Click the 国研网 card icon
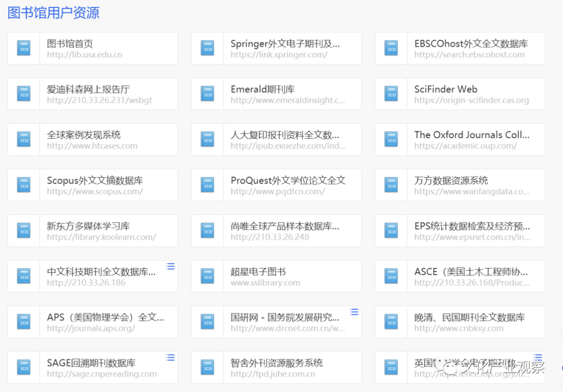This screenshot has height=392, width=563. tap(207, 322)
